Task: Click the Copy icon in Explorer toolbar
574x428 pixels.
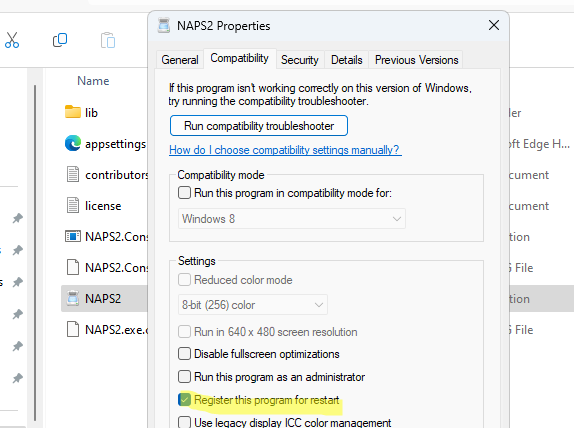Action: coord(60,40)
